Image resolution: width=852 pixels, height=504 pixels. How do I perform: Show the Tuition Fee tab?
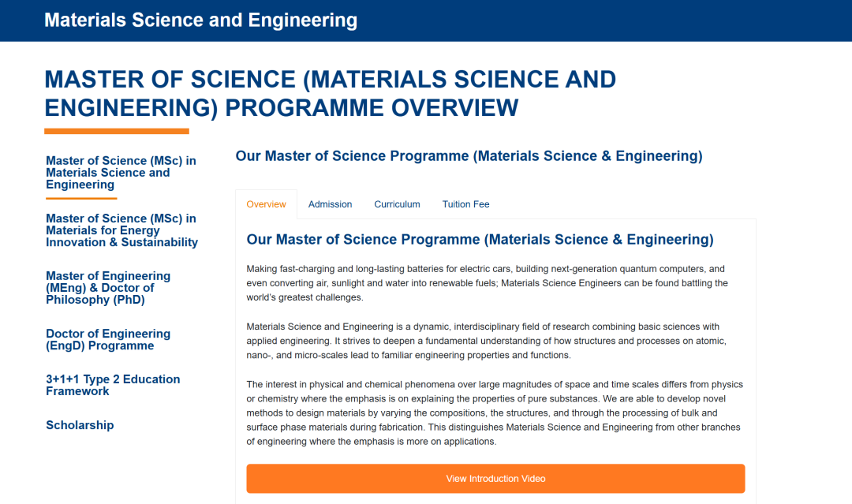[x=465, y=204]
